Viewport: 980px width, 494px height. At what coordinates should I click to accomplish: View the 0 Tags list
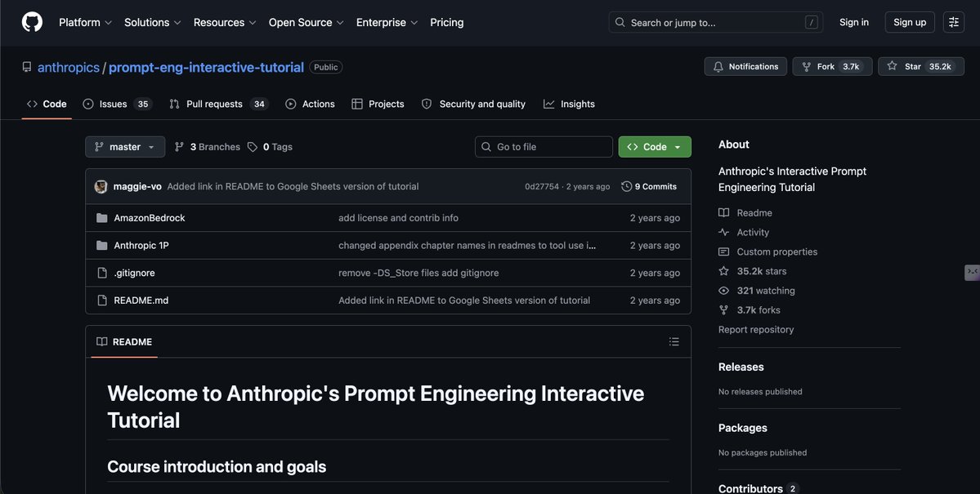270,147
